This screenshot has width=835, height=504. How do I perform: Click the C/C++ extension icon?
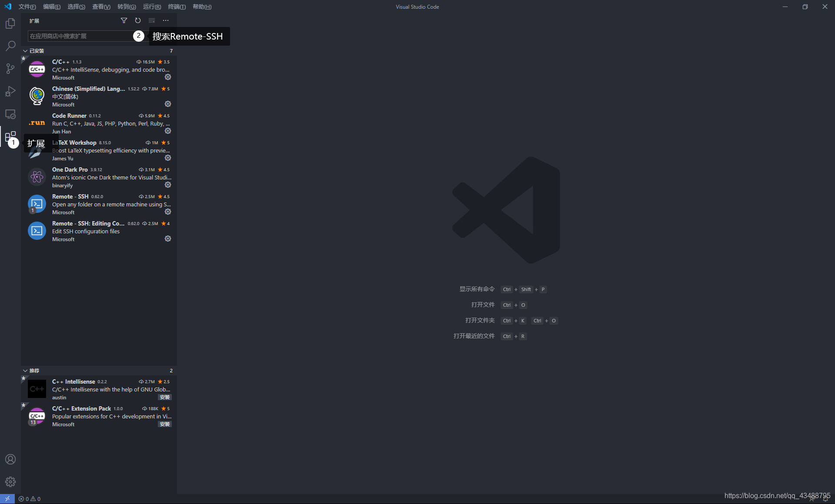[37, 69]
